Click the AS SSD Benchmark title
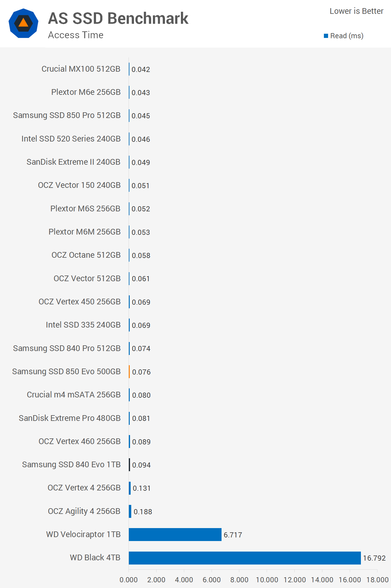The image size is (391, 588). (118, 18)
